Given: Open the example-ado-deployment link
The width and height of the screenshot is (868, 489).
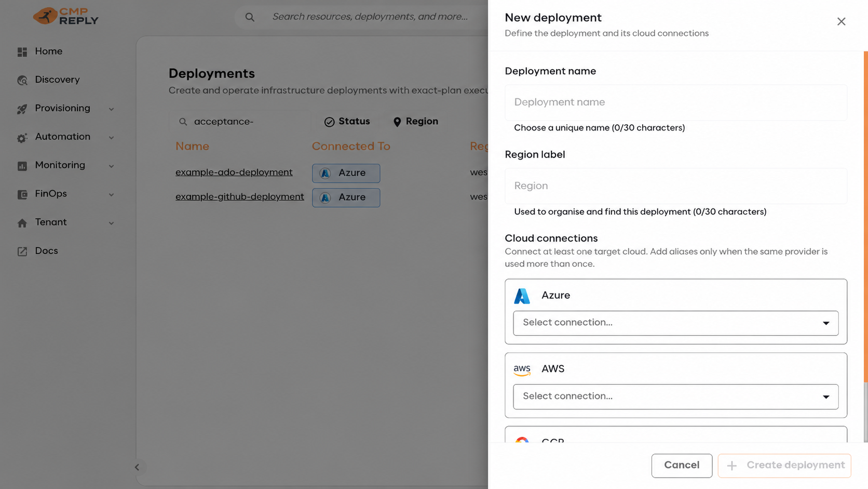Looking at the screenshot, I should (x=234, y=173).
